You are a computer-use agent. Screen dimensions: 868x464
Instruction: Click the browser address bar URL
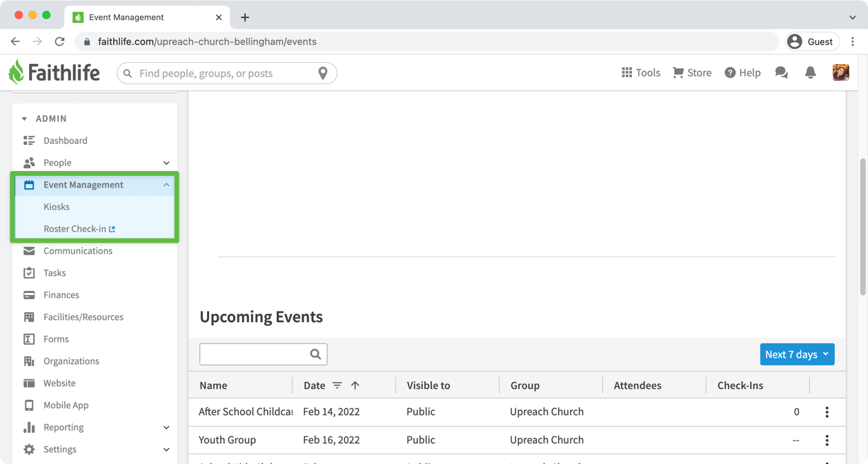tap(207, 41)
